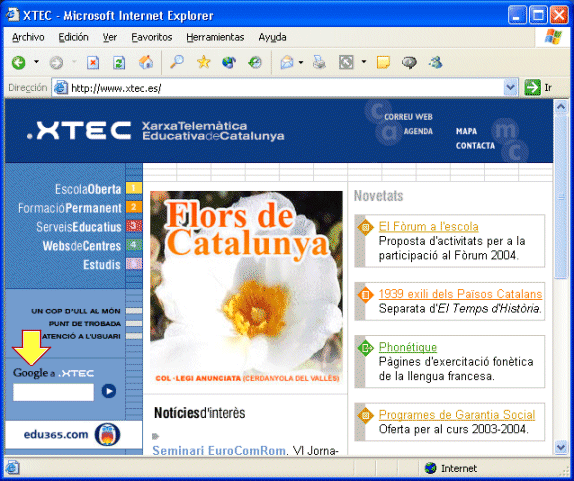Open the Herramientas menu

point(215,37)
